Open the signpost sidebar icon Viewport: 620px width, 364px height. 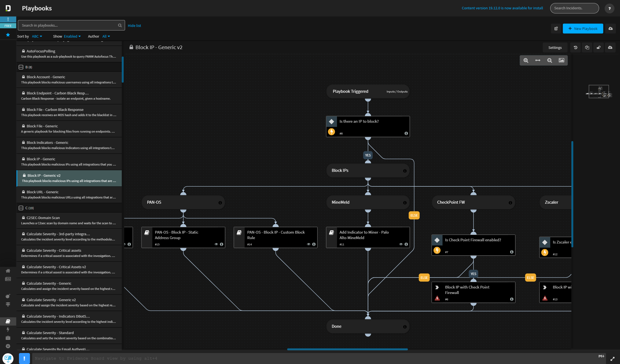click(8, 304)
